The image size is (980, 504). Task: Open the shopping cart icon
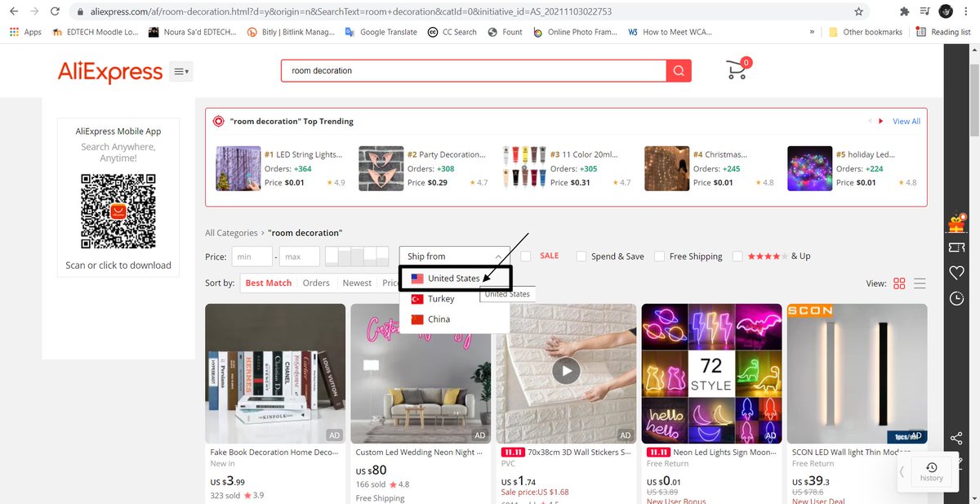pyautogui.click(x=738, y=69)
